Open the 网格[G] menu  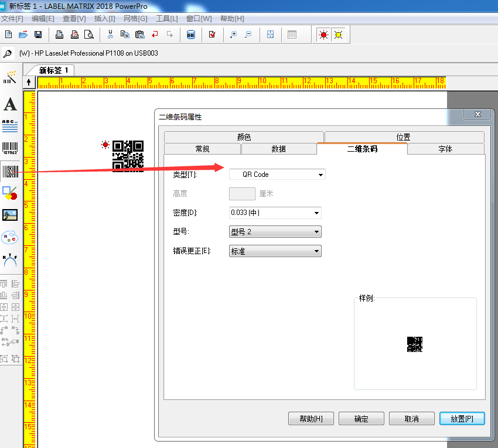coord(135,19)
